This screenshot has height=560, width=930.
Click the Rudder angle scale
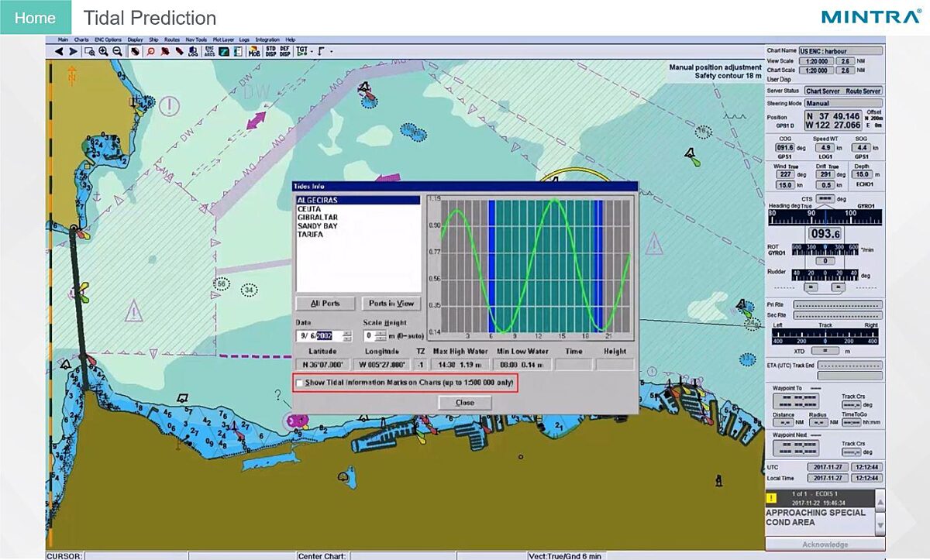(x=825, y=275)
